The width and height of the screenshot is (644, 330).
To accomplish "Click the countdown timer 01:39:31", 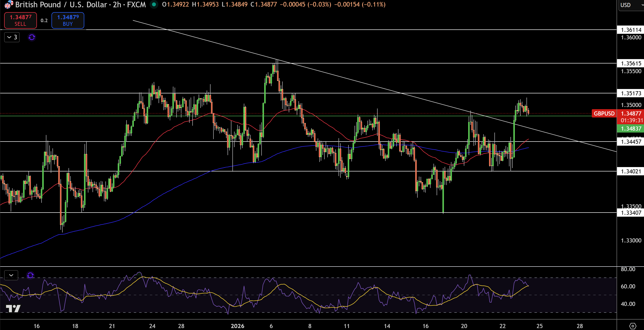I will (x=632, y=120).
